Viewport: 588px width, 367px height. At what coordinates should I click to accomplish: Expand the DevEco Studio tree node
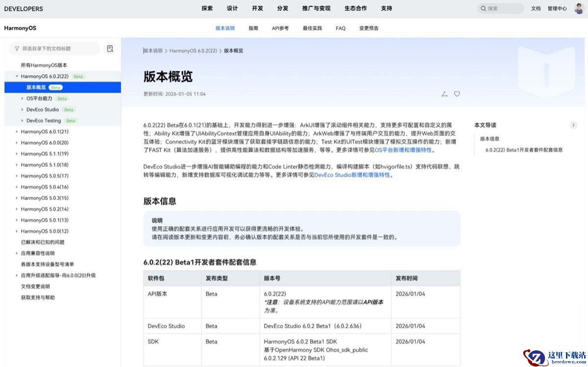pos(22,109)
